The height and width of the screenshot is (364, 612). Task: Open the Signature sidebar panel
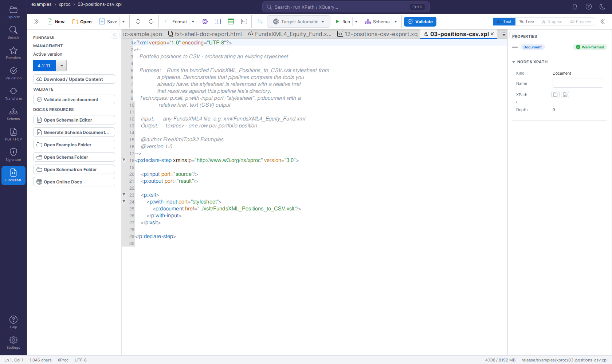pos(13,155)
